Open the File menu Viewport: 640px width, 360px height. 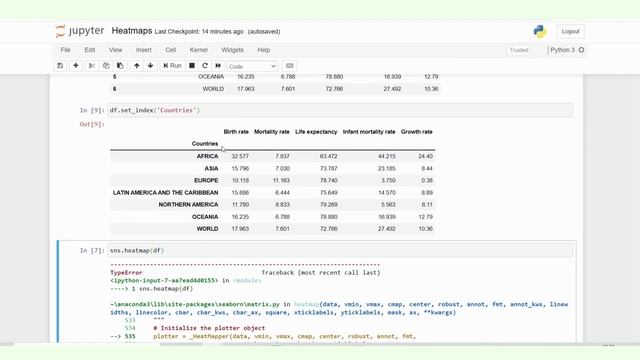pyautogui.click(x=65, y=50)
